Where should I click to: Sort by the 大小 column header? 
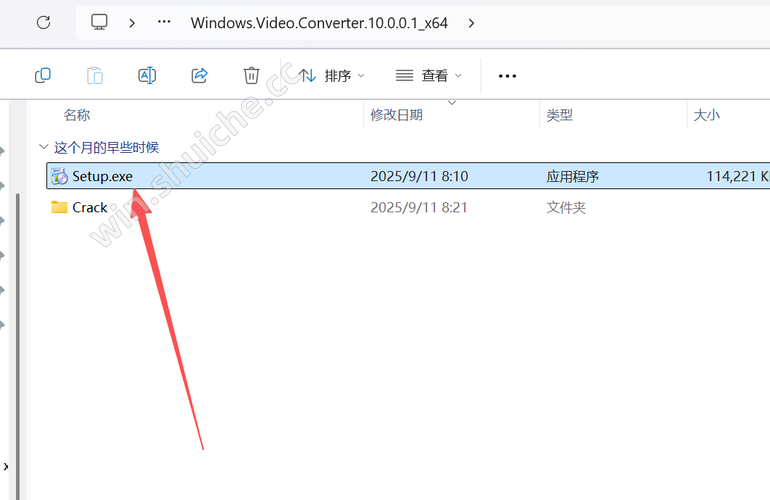tap(707, 115)
